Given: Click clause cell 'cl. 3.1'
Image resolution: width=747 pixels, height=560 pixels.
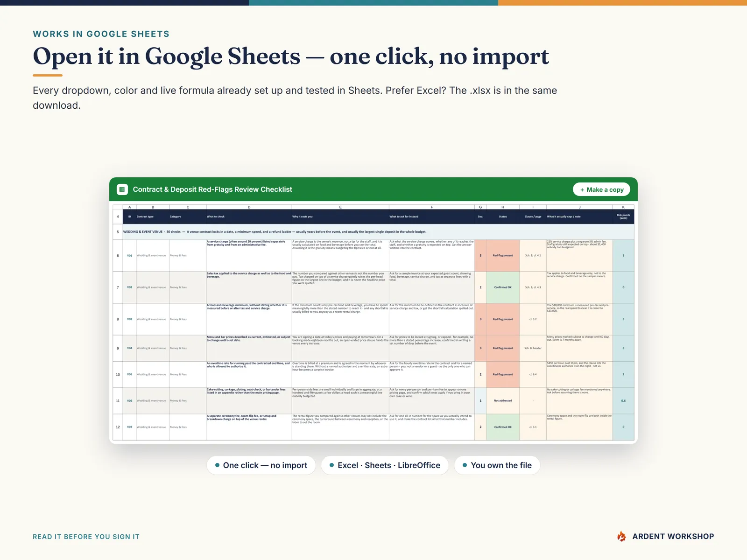Looking at the screenshot, I should pos(533,427).
